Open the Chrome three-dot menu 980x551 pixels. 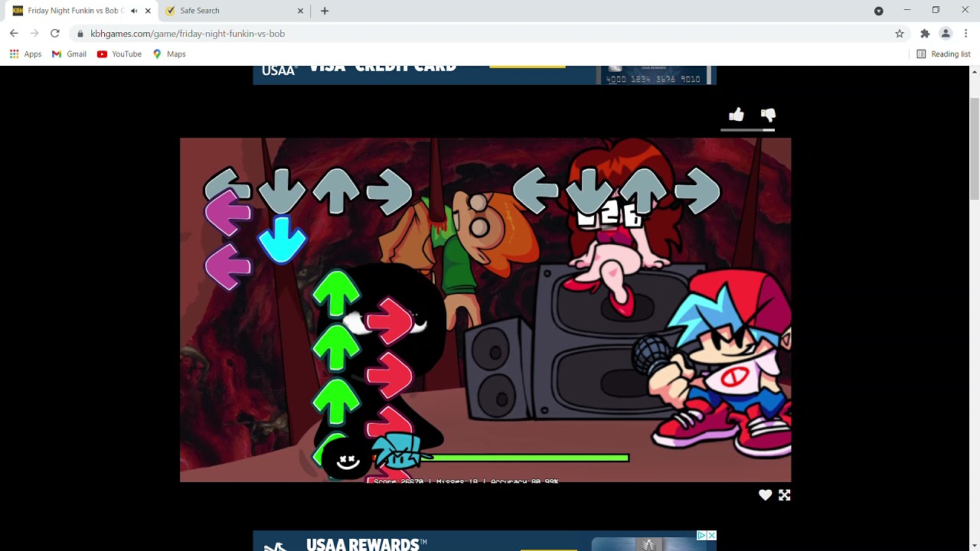tap(966, 34)
